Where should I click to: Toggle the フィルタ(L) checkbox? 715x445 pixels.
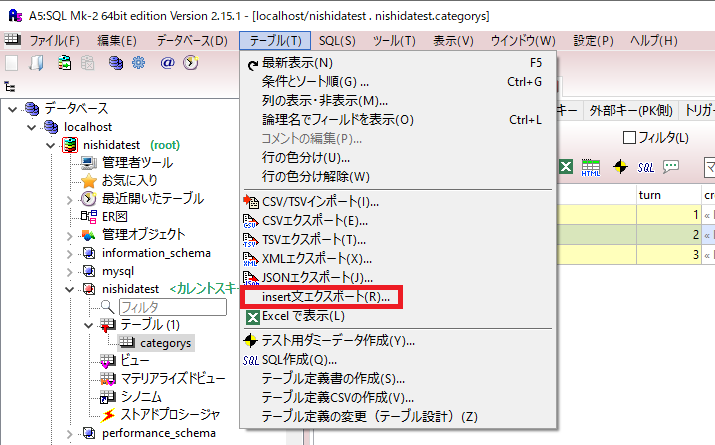tap(629, 138)
